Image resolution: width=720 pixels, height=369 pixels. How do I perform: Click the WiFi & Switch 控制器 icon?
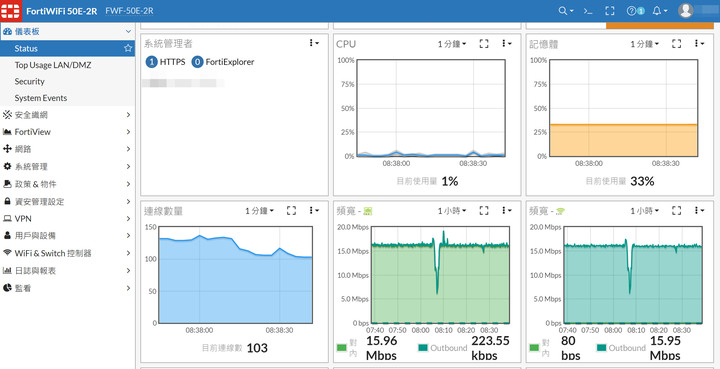pyautogui.click(x=7, y=253)
